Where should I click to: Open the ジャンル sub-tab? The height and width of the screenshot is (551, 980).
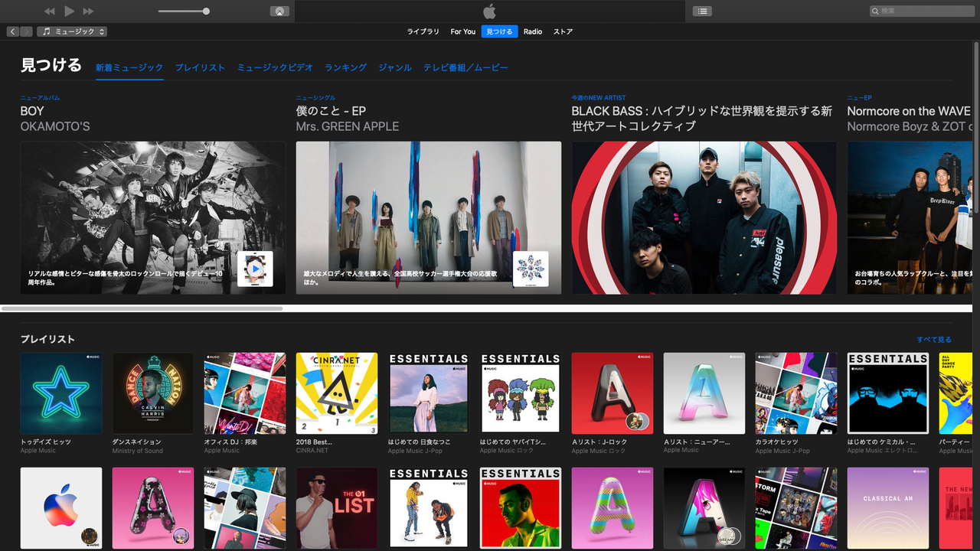[x=395, y=67]
